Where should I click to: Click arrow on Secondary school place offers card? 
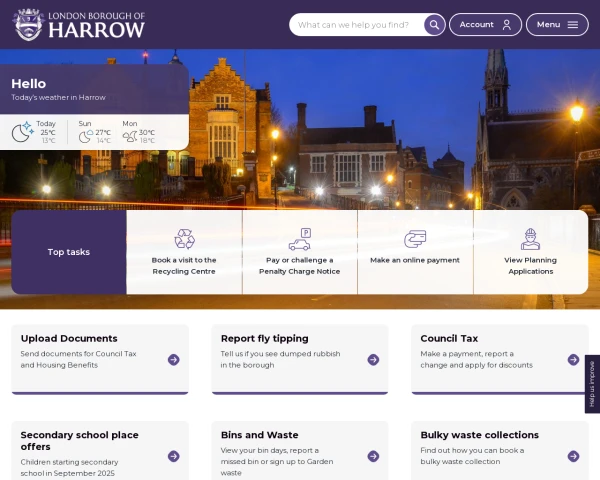pos(173,456)
